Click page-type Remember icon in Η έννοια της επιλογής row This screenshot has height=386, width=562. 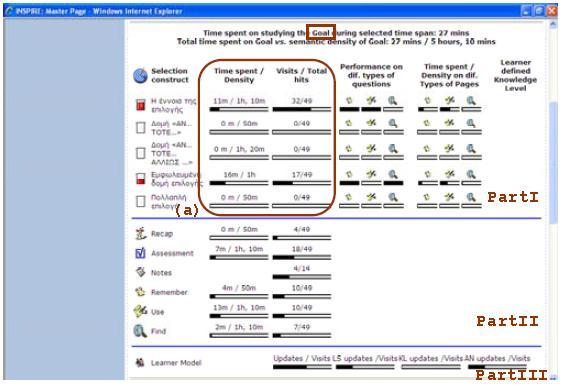(x=427, y=101)
